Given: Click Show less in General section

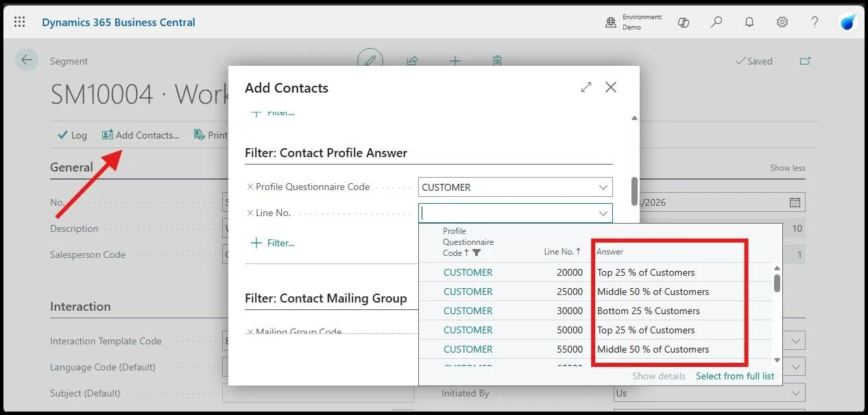Looking at the screenshot, I should [x=788, y=168].
